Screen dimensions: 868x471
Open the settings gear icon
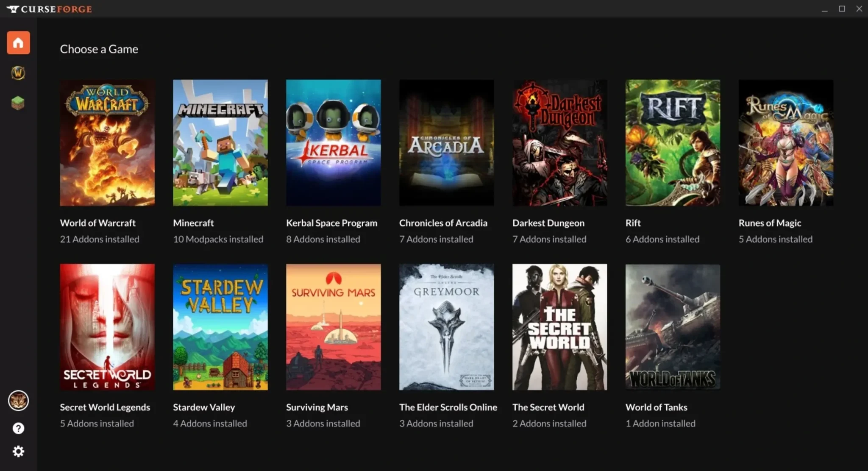18,450
